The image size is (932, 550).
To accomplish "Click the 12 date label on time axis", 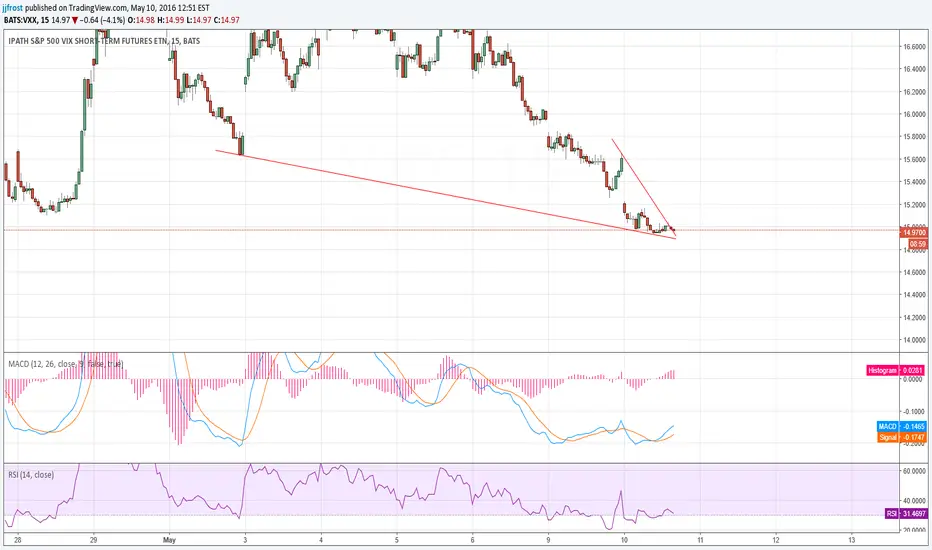I will 776,540.
